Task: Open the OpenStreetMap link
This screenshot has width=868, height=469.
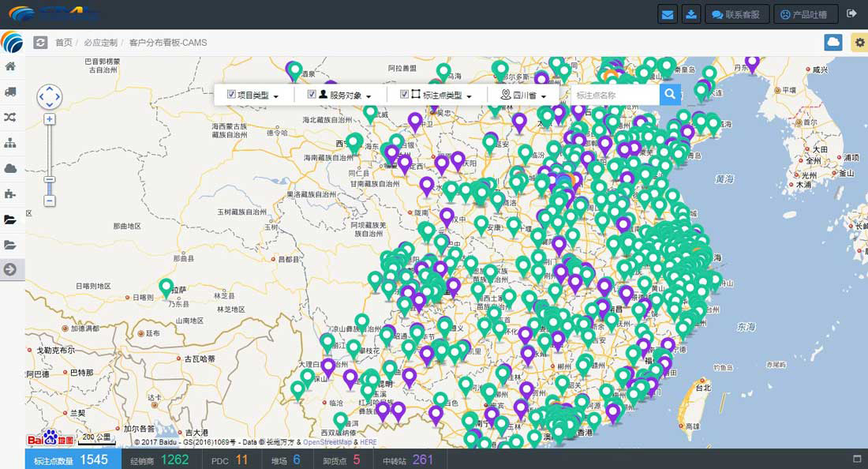Action: coord(327,442)
